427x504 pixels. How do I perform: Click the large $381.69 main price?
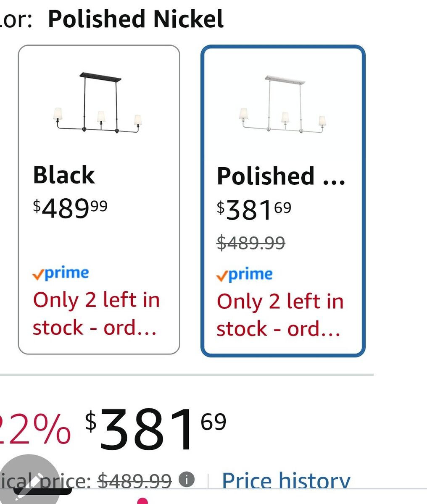click(x=156, y=429)
